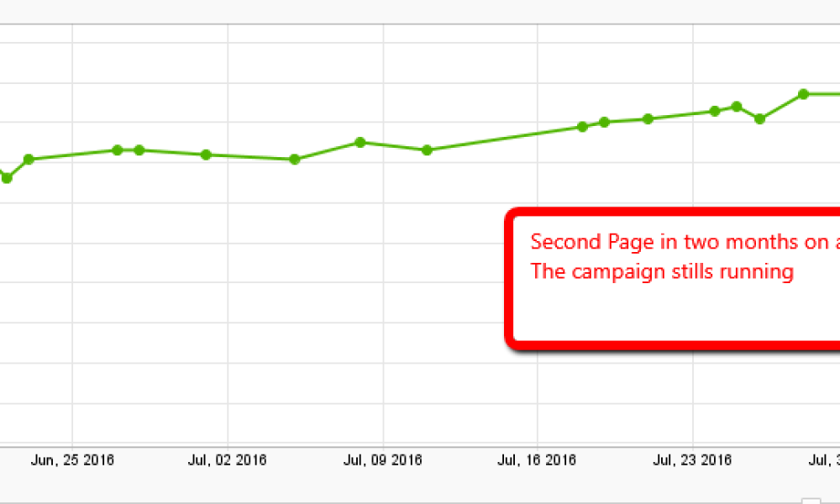Click the Jul, 09 2016 axis label
Image resolution: width=840 pixels, height=504 pixels.
[x=384, y=459]
